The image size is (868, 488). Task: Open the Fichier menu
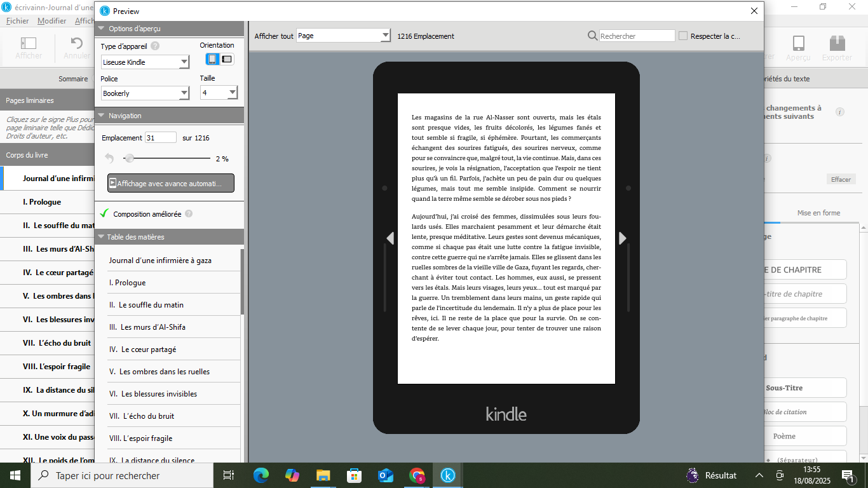coord(17,21)
